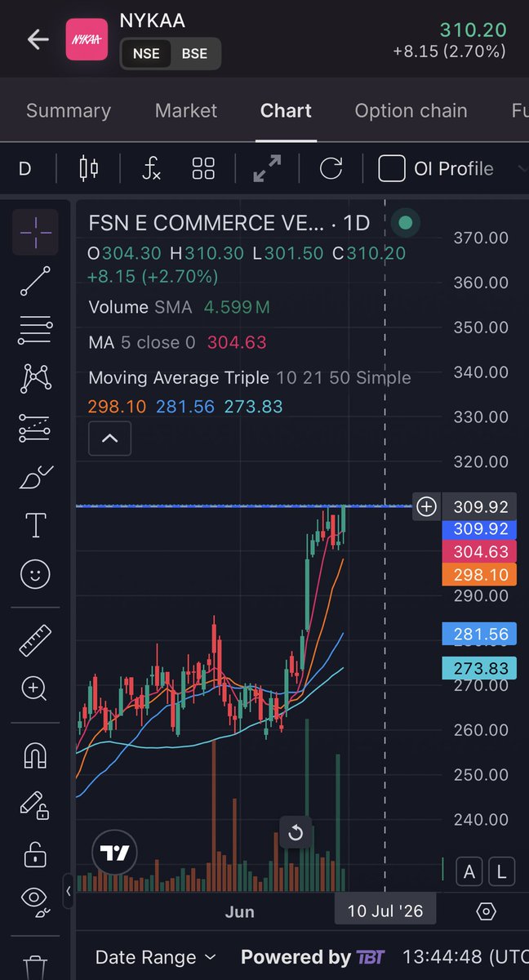Collapse the indicator legend with chevron
The width and height of the screenshot is (529, 980).
(109, 439)
